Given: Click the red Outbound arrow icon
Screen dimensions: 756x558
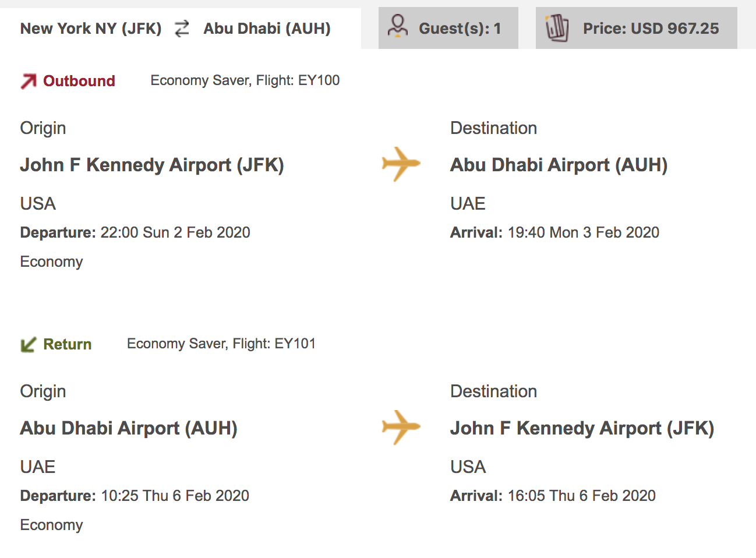Looking at the screenshot, I should [x=29, y=82].
